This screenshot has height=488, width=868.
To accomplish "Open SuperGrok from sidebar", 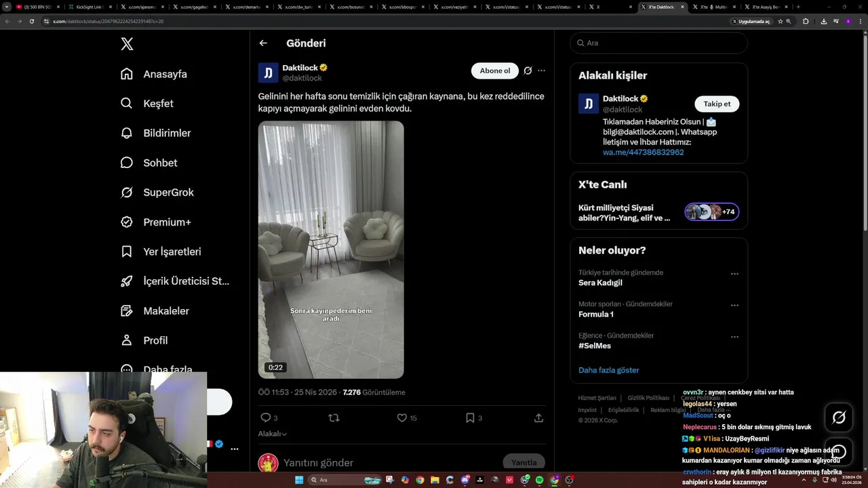I will pyautogui.click(x=157, y=192).
